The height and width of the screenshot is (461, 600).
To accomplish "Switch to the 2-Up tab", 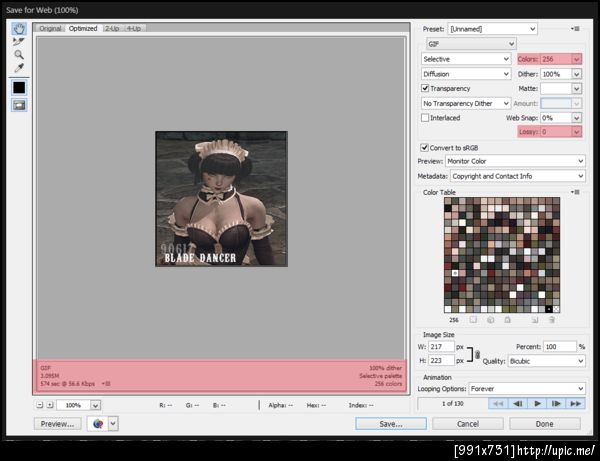I will pyautogui.click(x=112, y=28).
